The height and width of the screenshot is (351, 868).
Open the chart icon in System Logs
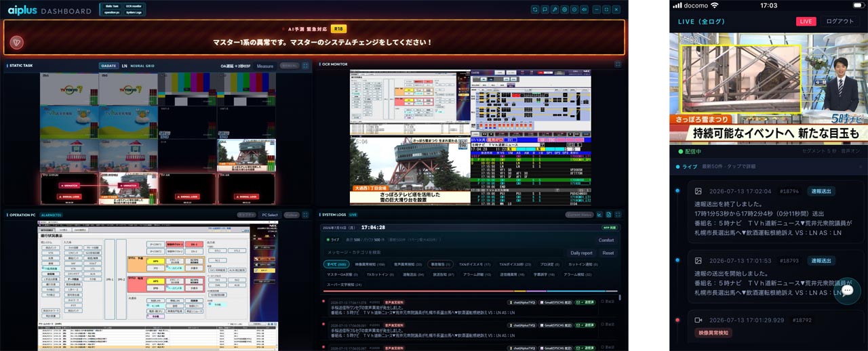(x=599, y=214)
